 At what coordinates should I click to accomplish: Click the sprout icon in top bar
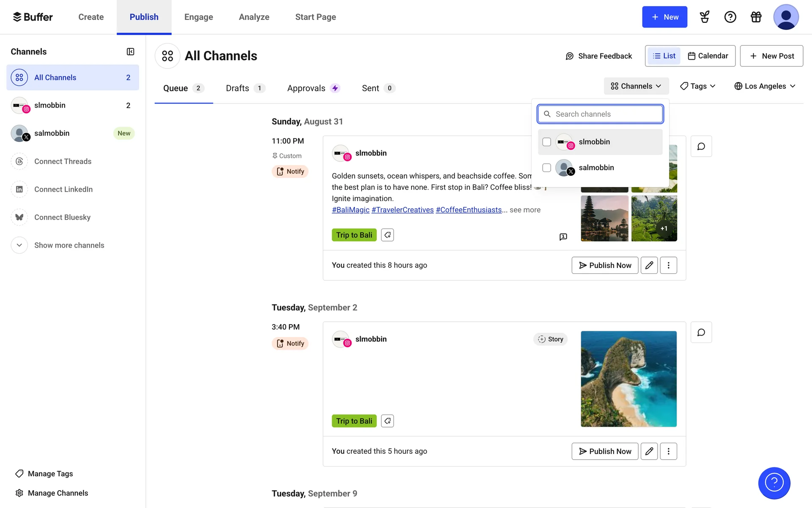pyautogui.click(x=705, y=17)
